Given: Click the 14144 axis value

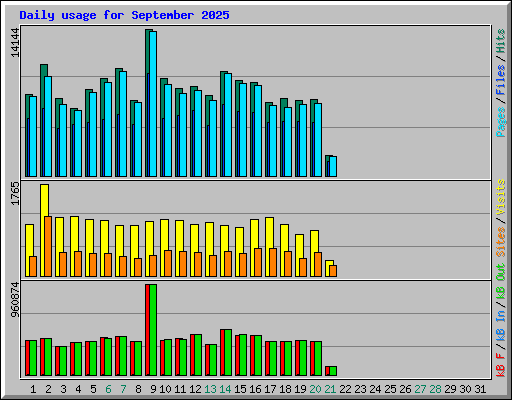Looking at the screenshot, I should point(15,42).
